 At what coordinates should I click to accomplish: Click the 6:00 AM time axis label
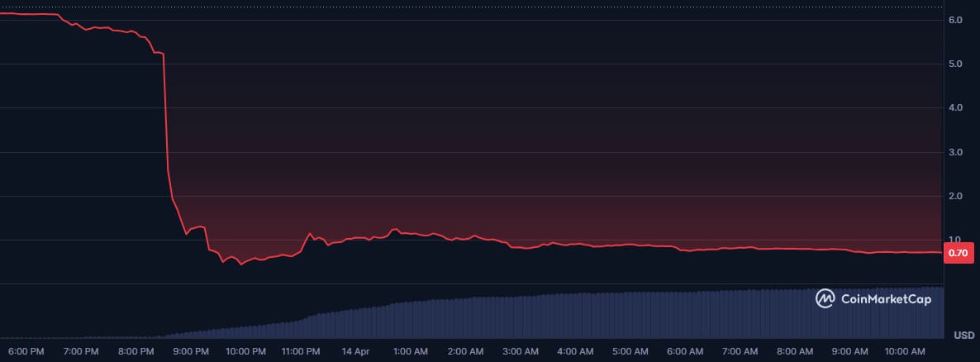tap(685, 351)
